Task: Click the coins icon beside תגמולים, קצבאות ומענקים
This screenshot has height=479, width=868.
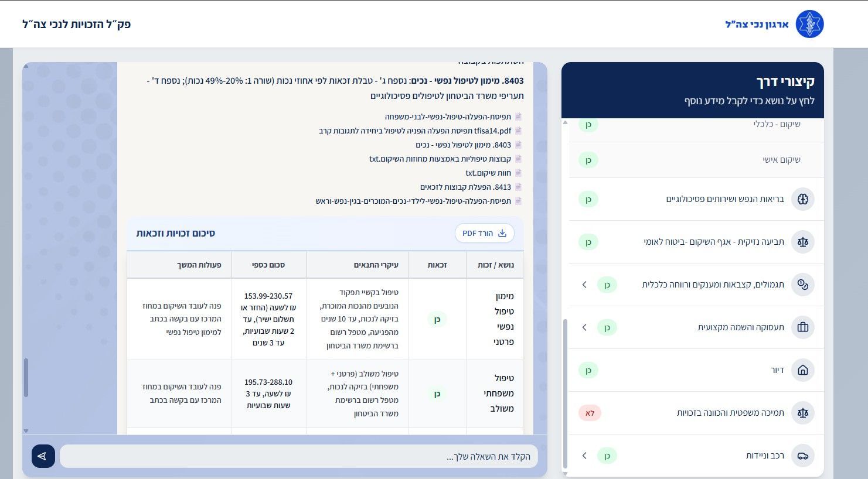Action: (803, 285)
